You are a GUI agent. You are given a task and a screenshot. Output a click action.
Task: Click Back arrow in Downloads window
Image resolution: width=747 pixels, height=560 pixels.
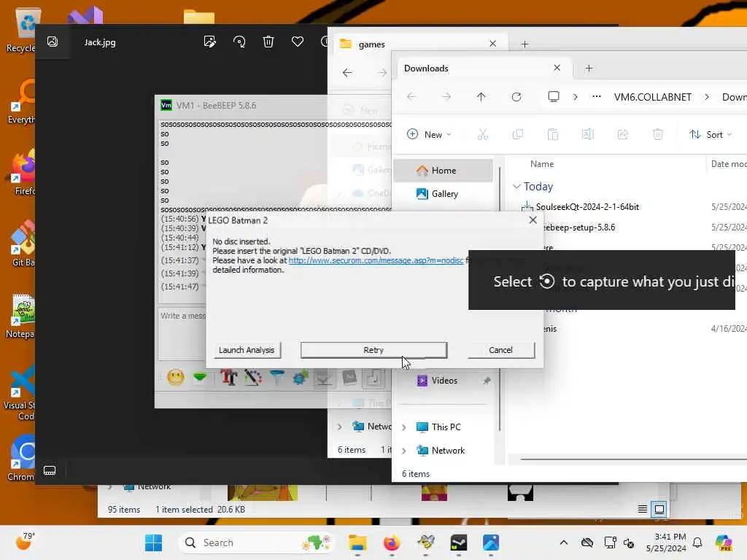[411, 97]
